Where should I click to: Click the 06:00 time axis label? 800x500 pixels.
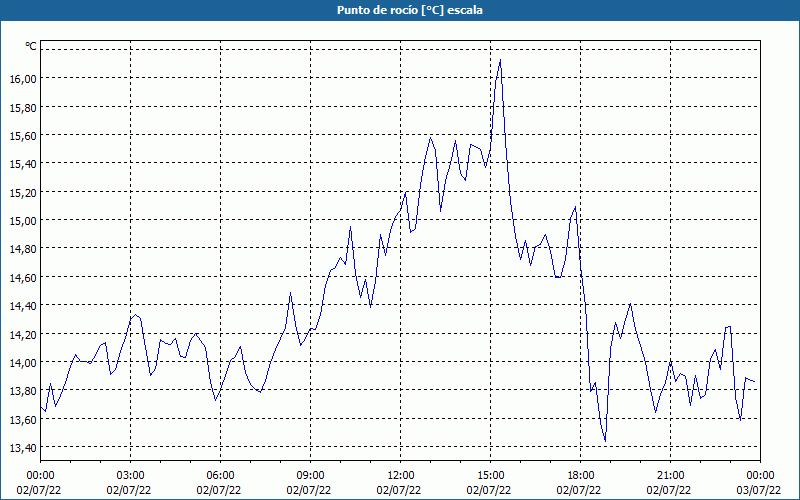point(220,476)
